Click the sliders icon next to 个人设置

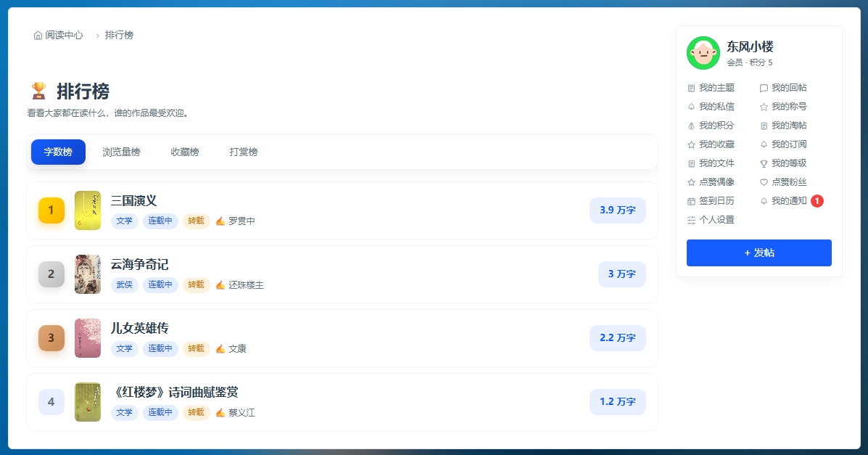[691, 220]
